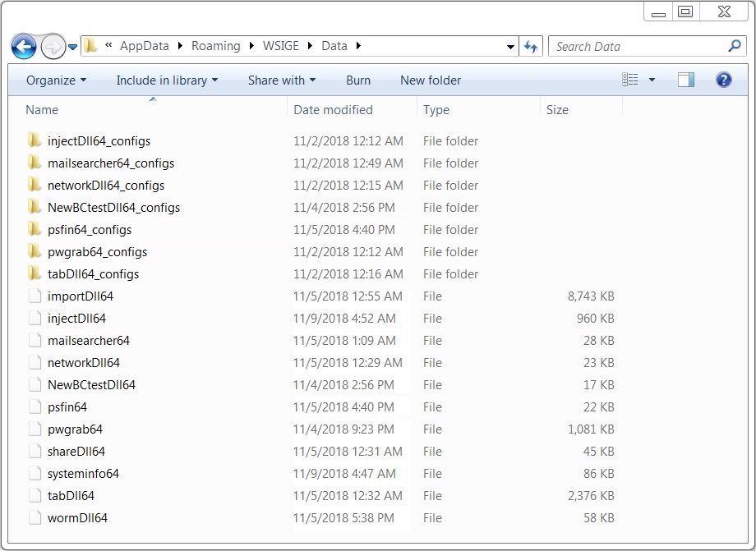The image size is (756, 551).
Task: Minimize the Explorer window
Action: click(x=658, y=11)
